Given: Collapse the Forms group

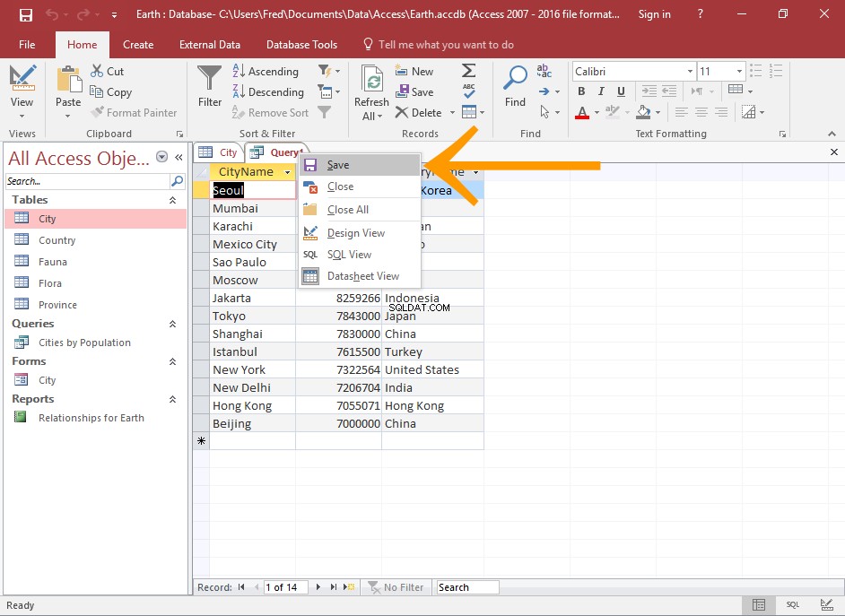Looking at the screenshot, I should point(172,361).
